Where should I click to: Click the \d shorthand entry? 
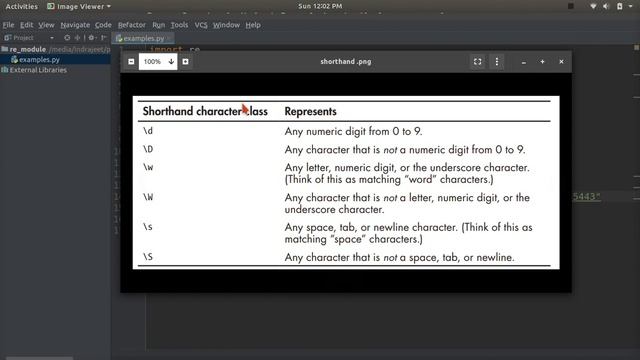pyautogui.click(x=148, y=131)
